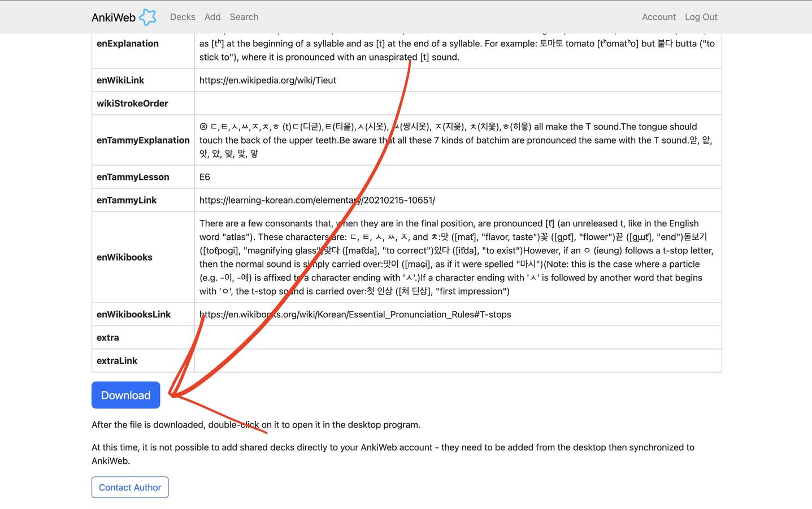Open the Account page
Viewport: 812px width, 509px height.
[658, 17]
